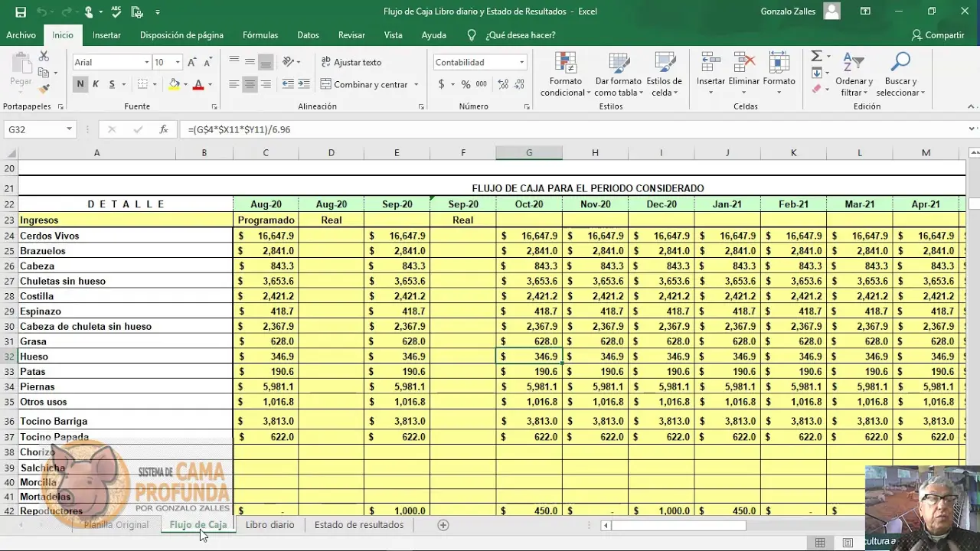Toggle Ajustar texto wrap option
Viewport: 980px width, 551px height.
coord(351,63)
